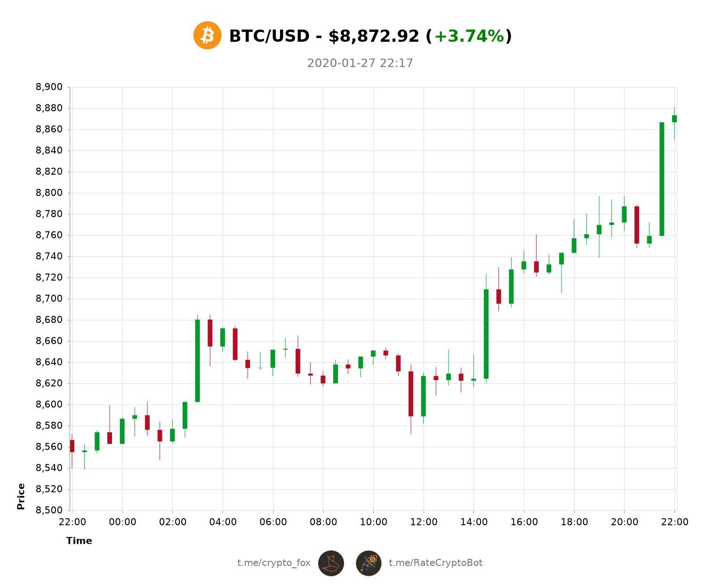The image size is (706, 588).
Task: Click the 2020-01-27 22:17 timestamp
Action: (x=360, y=63)
